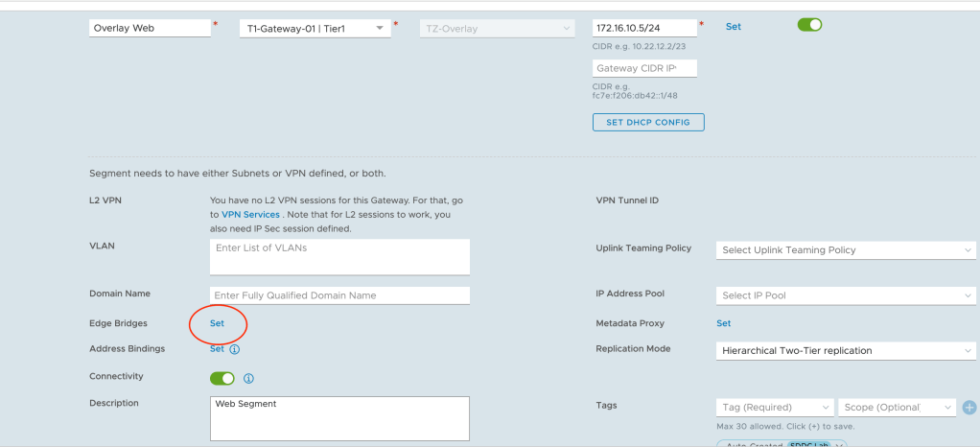Click the SET DHCP CONFIG button
980x447 pixels.
pyautogui.click(x=648, y=122)
